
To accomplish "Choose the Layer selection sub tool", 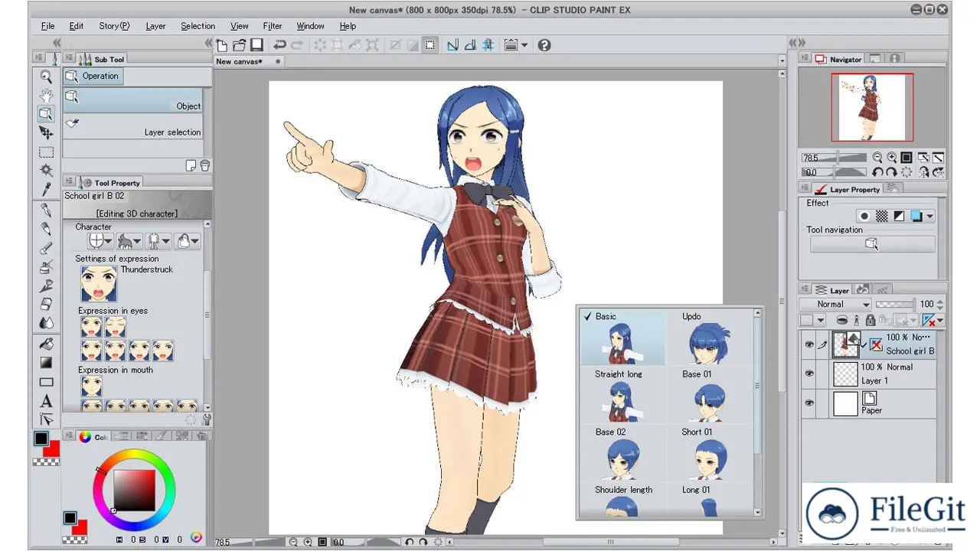I will click(133, 126).
